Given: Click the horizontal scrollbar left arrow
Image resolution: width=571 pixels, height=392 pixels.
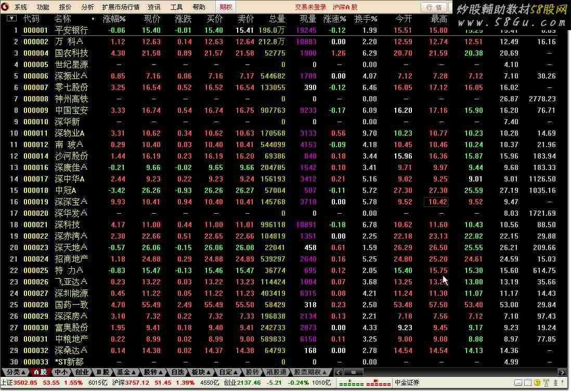Looking at the screenshot, I should coord(339,372).
